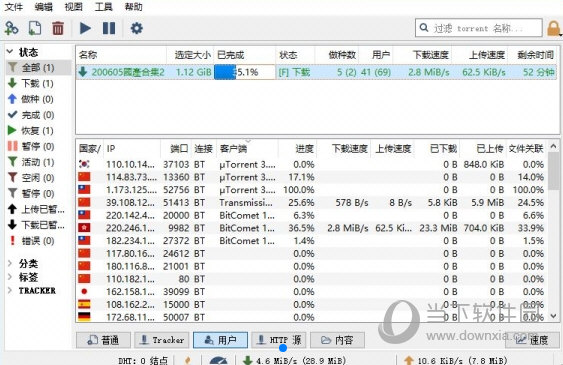Click the scroll down arrow in peers list
The width and height of the screenshot is (563, 365).
coord(553,316)
